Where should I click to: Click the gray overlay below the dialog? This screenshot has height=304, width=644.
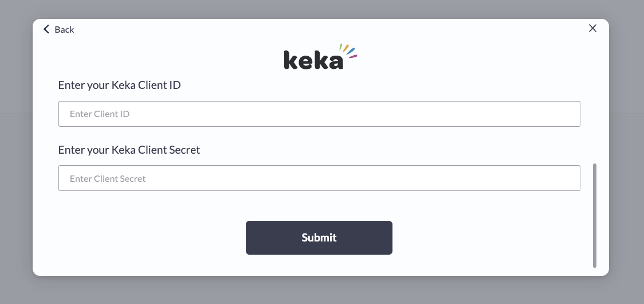320,290
